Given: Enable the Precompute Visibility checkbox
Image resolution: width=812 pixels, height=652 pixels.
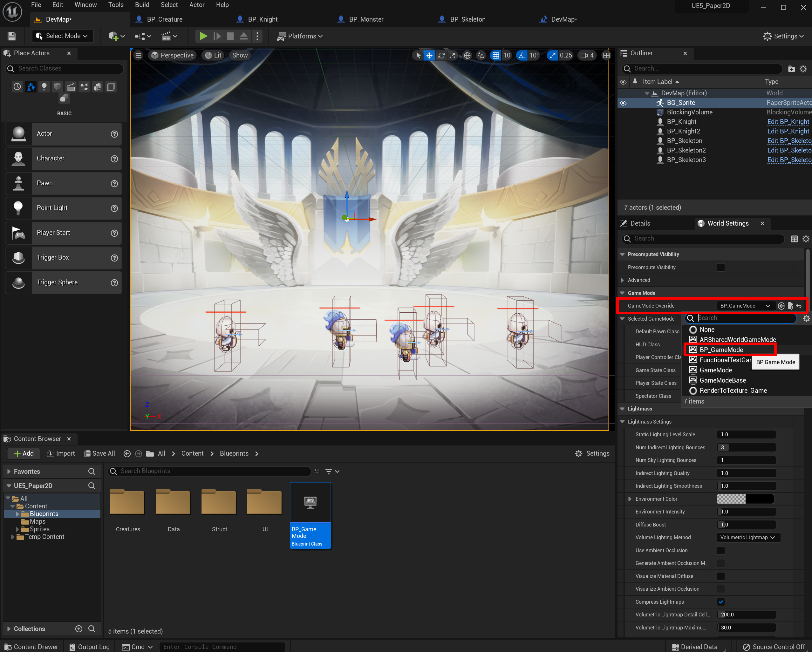Looking at the screenshot, I should (721, 267).
